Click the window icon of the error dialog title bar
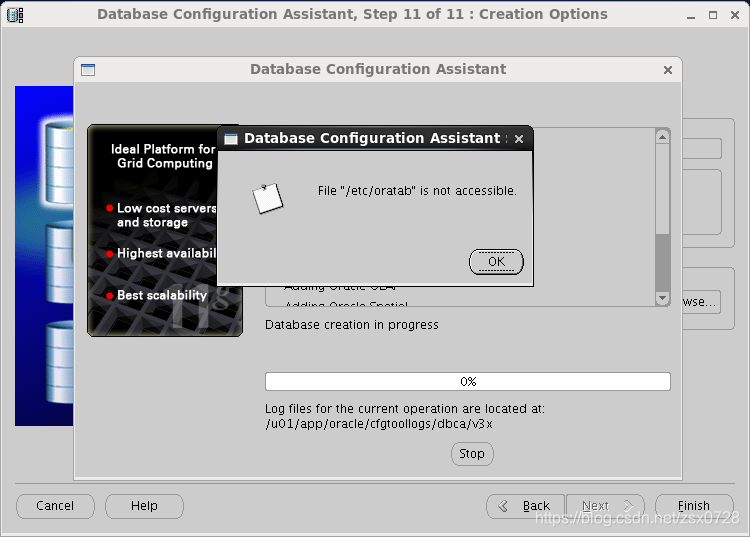Screen dimensions: 750x537 pyautogui.click(x=231, y=139)
